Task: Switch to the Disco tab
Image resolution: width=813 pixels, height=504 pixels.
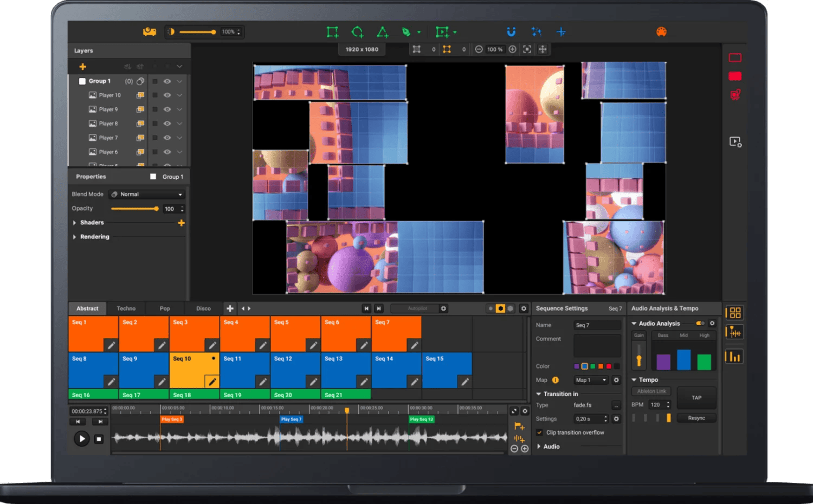Action: (203, 308)
